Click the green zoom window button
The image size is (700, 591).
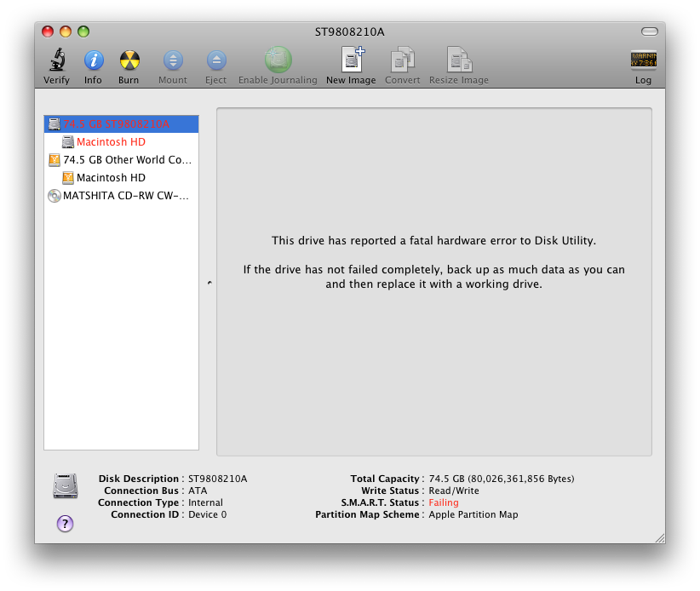(x=83, y=32)
